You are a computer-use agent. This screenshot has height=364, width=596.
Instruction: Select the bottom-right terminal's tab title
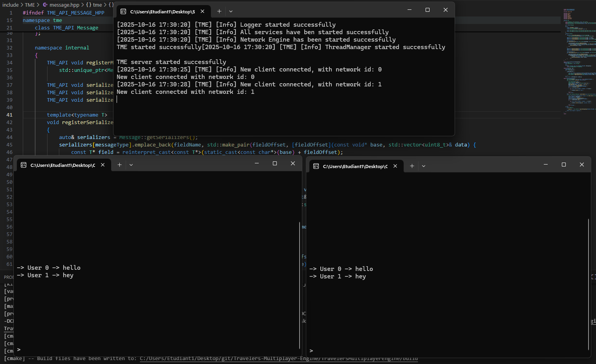pyautogui.click(x=355, y=166)
